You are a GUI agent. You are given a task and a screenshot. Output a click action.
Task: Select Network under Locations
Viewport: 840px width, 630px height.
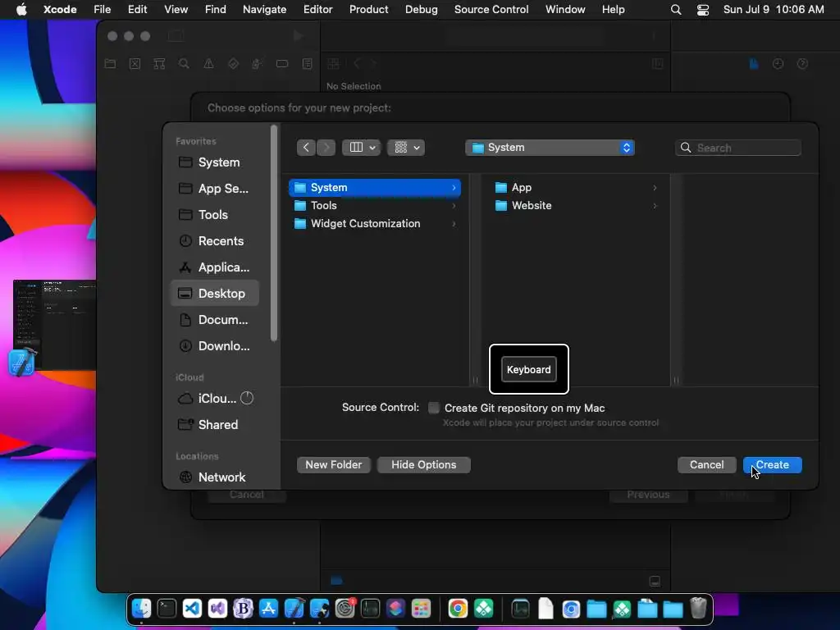tap(214, 477)
